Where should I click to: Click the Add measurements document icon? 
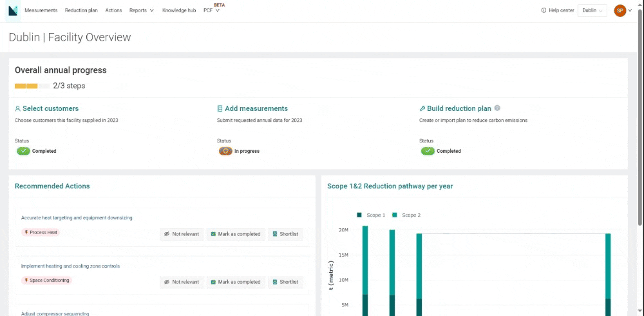point(220,109)
